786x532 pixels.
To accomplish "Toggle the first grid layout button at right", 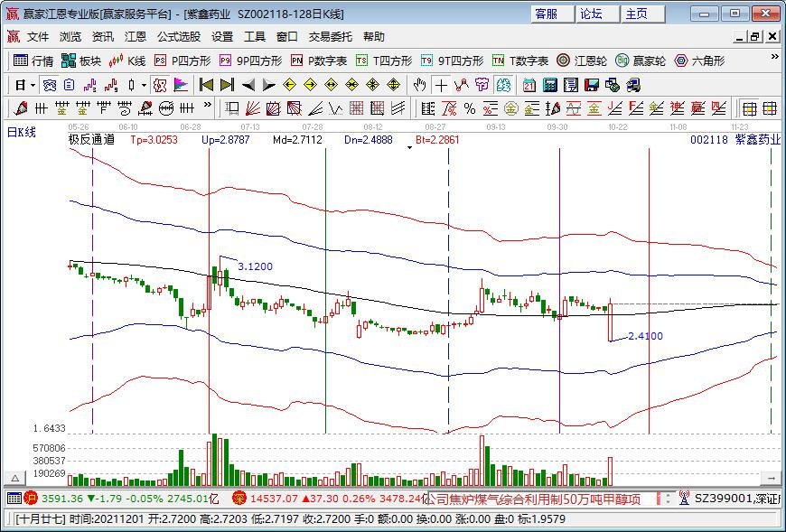I will pos(748,108).
